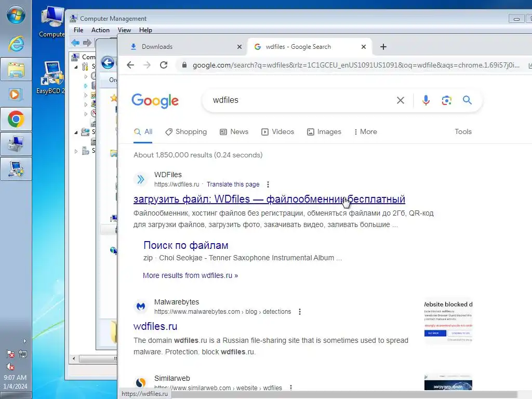
Task: Click forward arrow in Computer Management toolbar
Action: [x=87, y=43]
